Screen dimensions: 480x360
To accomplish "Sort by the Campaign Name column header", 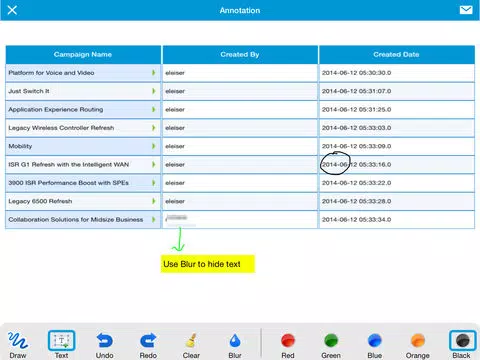I will coord(83,54).
